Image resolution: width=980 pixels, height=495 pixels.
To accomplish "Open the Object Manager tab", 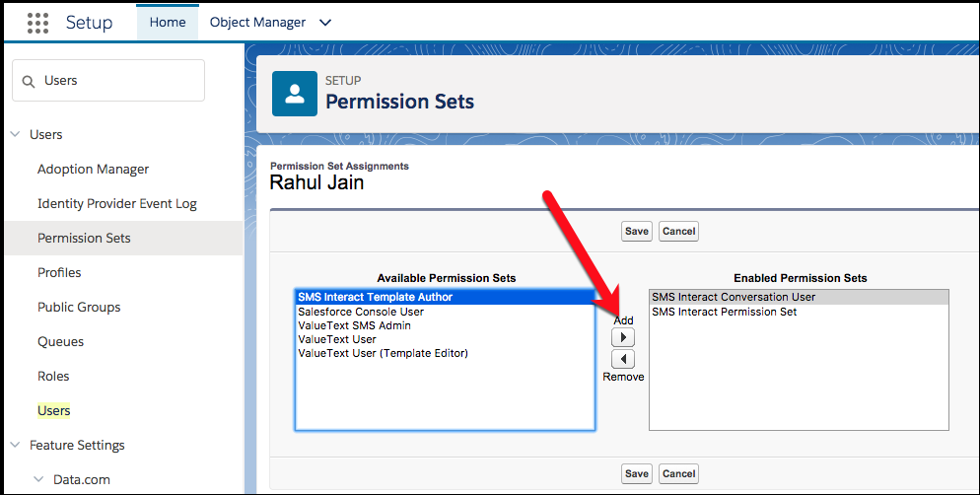I will (x=257, y=23).
